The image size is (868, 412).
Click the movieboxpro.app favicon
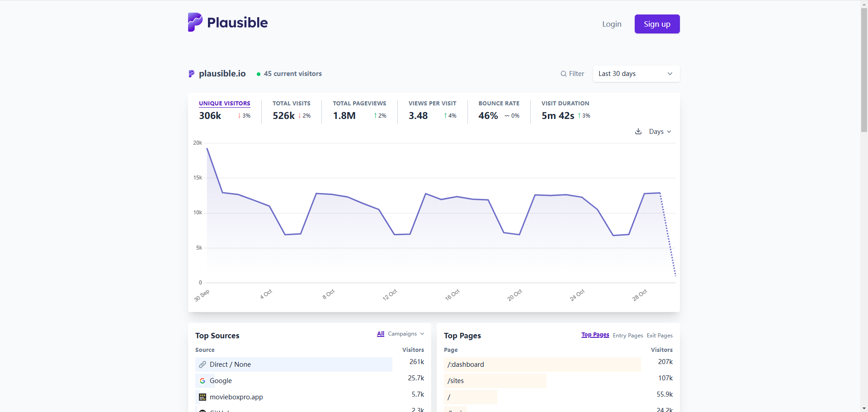[203, 397]
